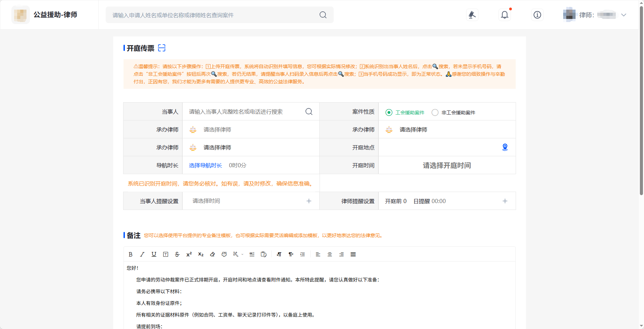Select the 工会援助案件 radio option
The width and height of the screenshot is (644, 329).
point(389,113)
